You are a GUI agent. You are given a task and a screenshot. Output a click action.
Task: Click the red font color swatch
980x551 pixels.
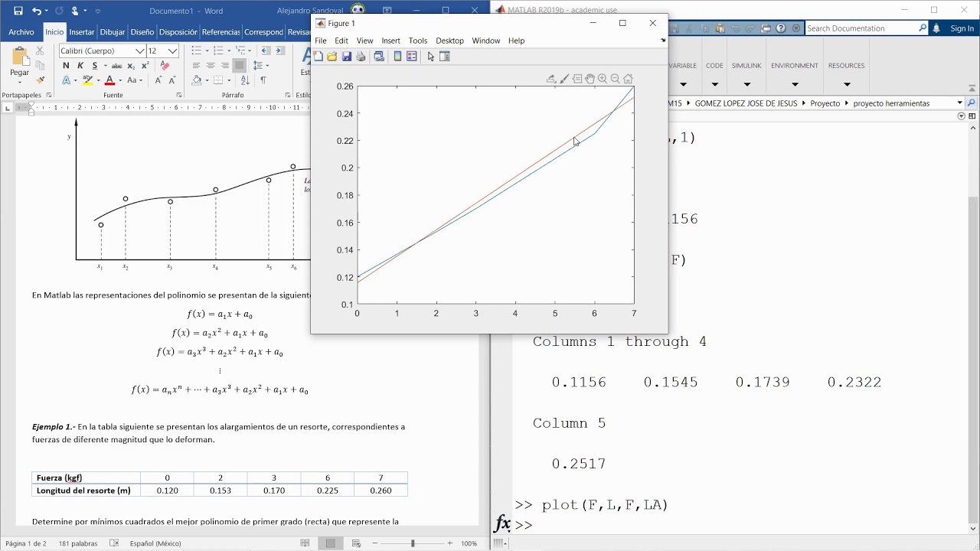109,80
